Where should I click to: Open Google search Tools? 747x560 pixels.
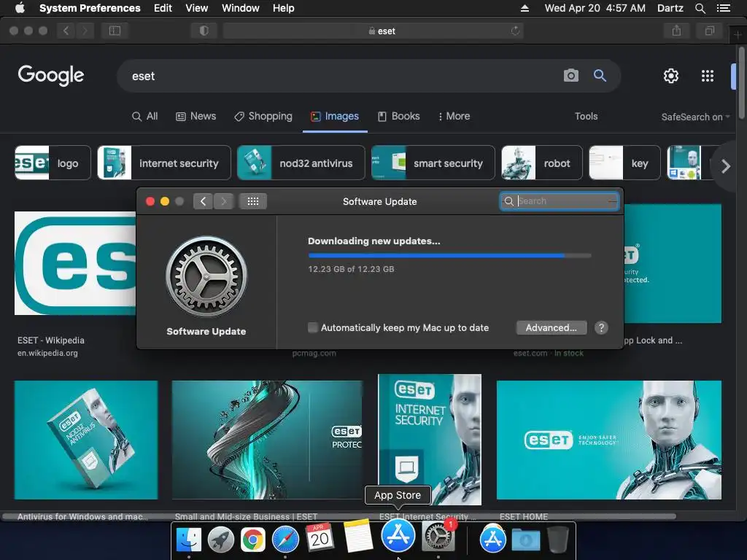(x=586, y=116)
